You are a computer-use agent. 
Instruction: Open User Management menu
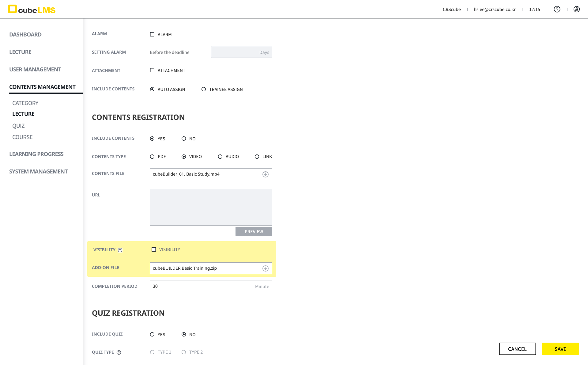35,70
